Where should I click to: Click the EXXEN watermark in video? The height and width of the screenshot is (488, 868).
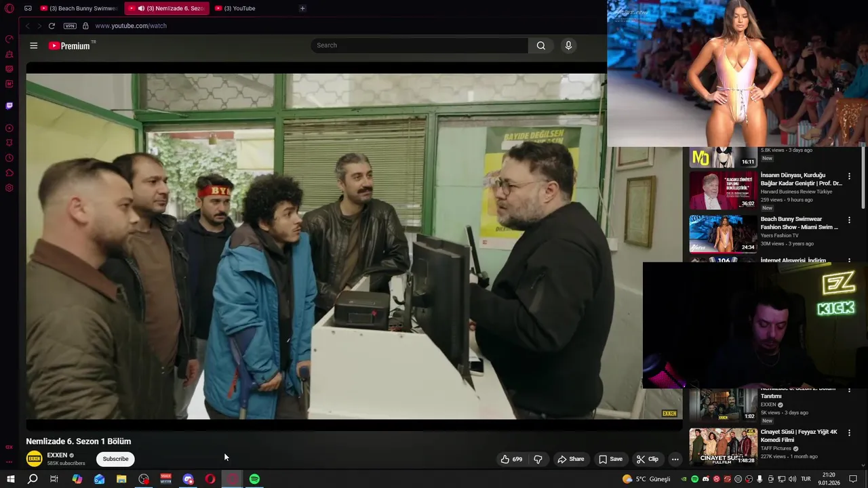coord(669,413)
